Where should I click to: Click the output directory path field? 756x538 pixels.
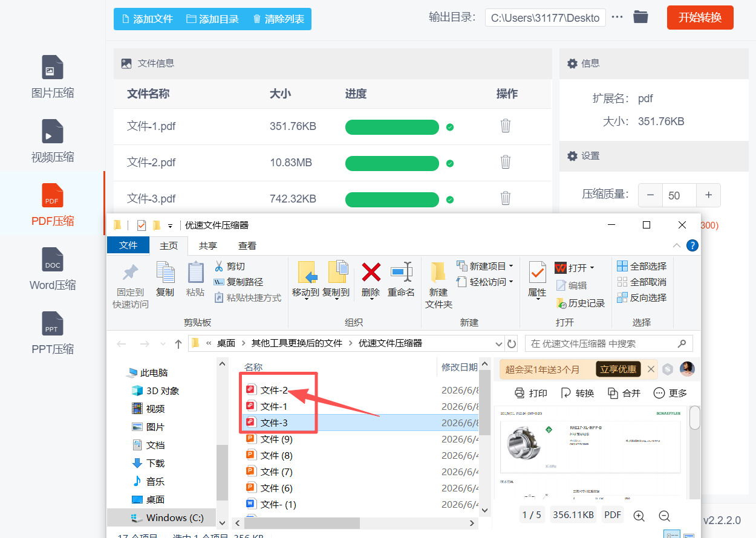545,18
